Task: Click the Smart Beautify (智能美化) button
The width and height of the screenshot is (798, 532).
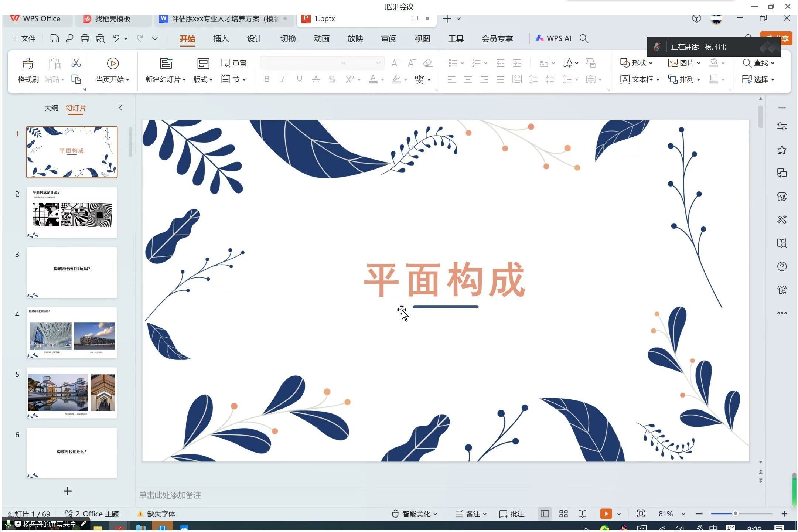Action: (415, 514)
